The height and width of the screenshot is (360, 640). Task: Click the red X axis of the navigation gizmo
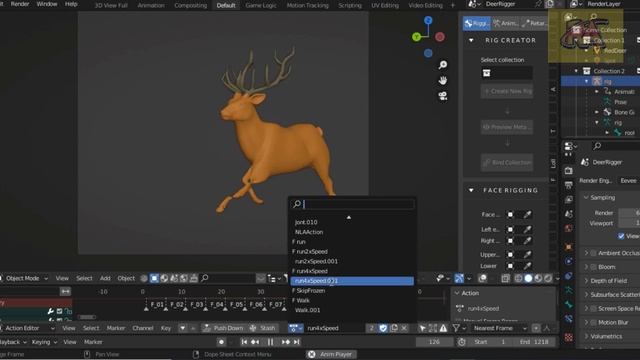click(440, 37)
